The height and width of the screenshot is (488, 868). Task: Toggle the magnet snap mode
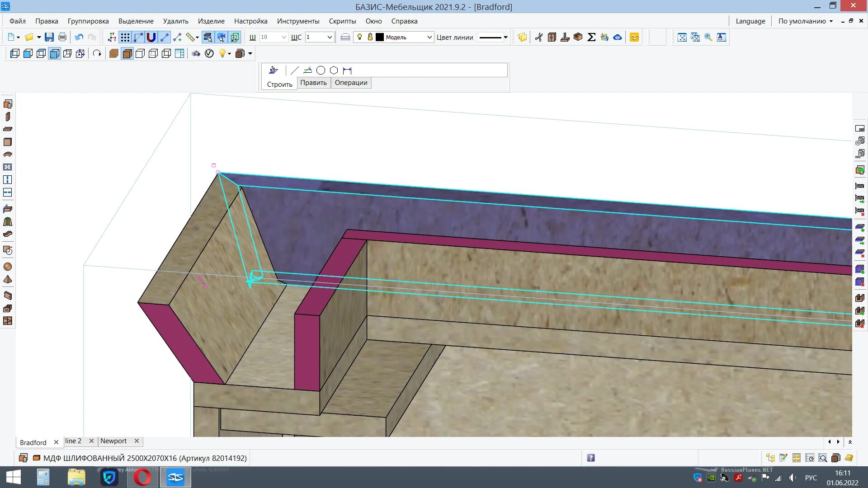pos(151,38)
